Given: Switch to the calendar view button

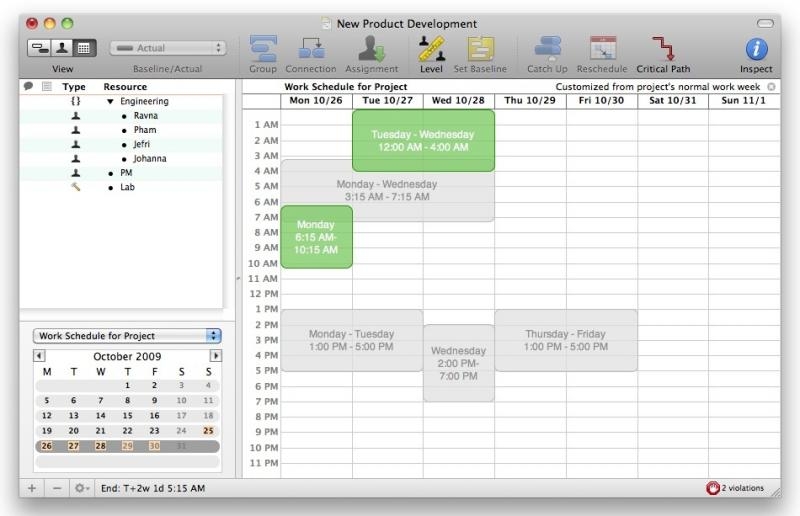Looking at the screenshot, I should 84,48.
